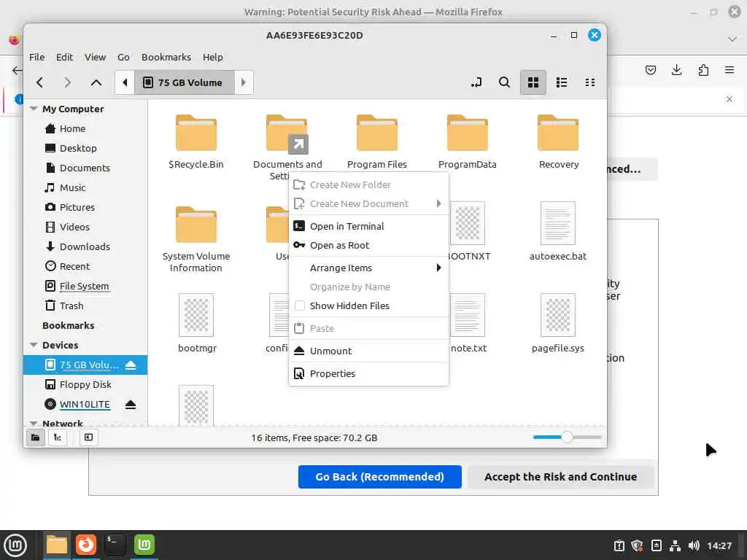Open Linux Mint start menu
This screenshot has width=747, height=560.
(x=16, y=545)
